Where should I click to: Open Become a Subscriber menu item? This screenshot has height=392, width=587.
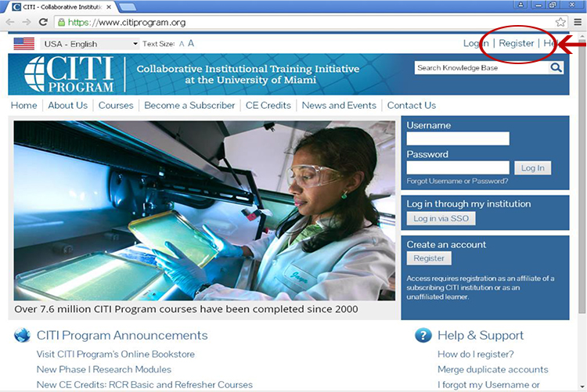[x=189, y=105]
